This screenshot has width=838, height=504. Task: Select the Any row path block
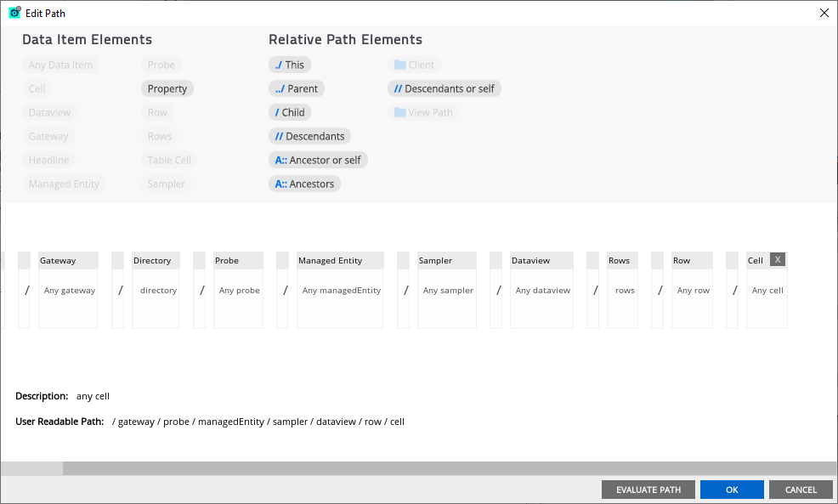tap(692, 290)
